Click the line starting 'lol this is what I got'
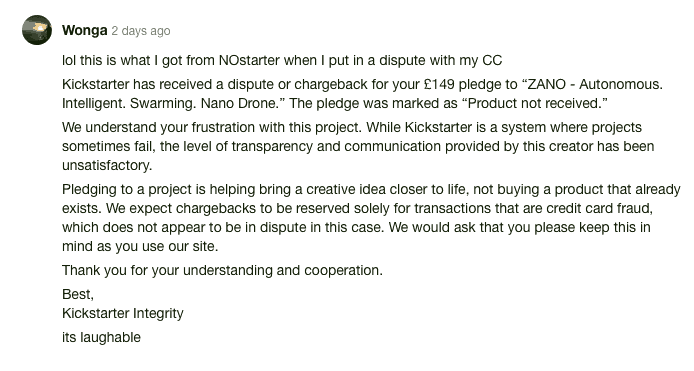This screenshot has height=371, width=694. tap(282, 60)
